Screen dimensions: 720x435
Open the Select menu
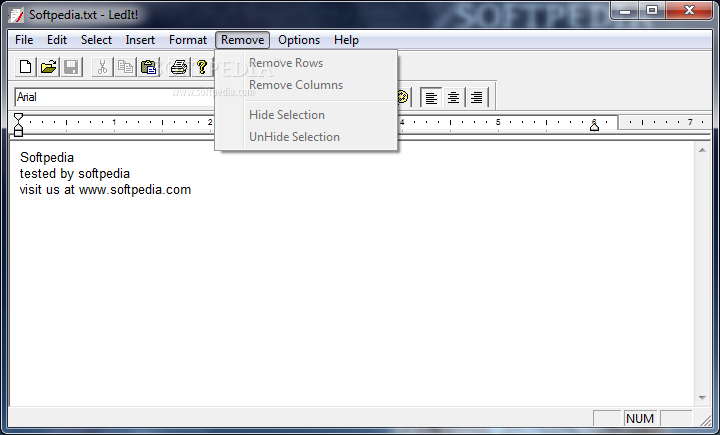(x=96, y=40)
